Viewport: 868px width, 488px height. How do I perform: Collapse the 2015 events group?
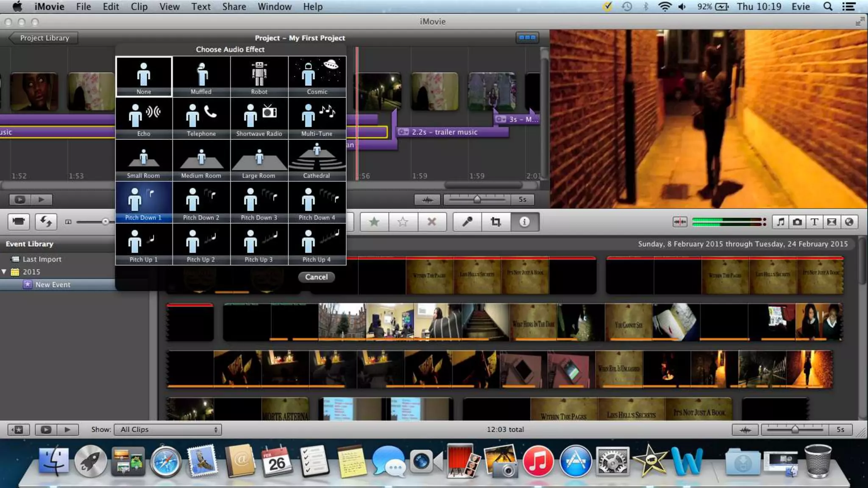point(4,272)
